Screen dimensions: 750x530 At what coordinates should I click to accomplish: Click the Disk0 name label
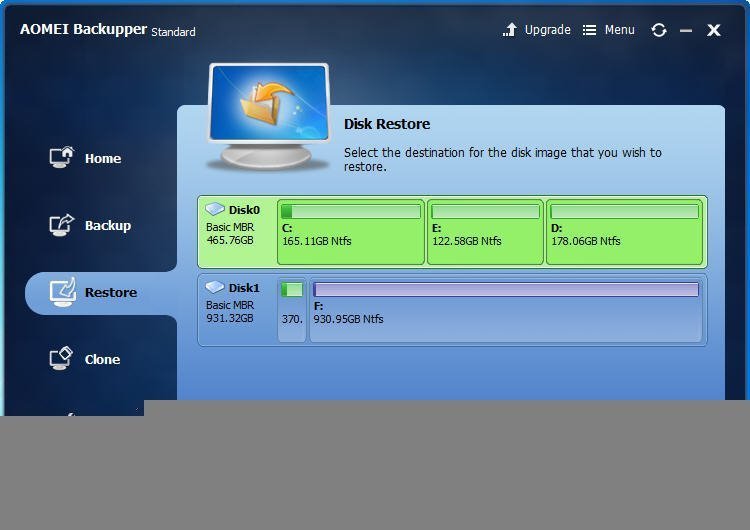click(x=244, y=210)
